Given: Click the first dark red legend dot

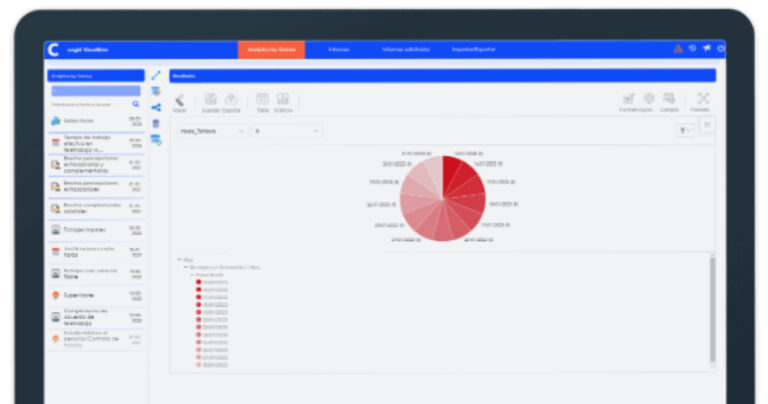Looking at the screenshot, I should click(199, 282).
